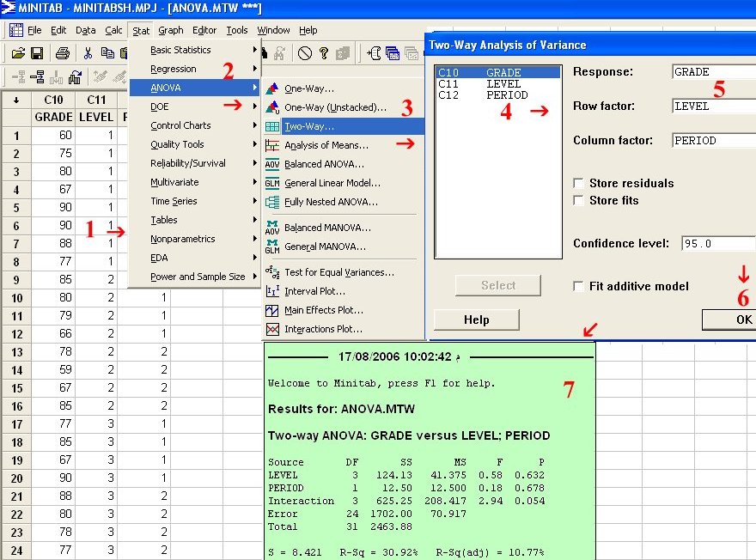This screenshot has width=756, height=560.
Task: Choose One-Way (Unstacked)… in the ANOVA submenu
Action: point(335,107)
